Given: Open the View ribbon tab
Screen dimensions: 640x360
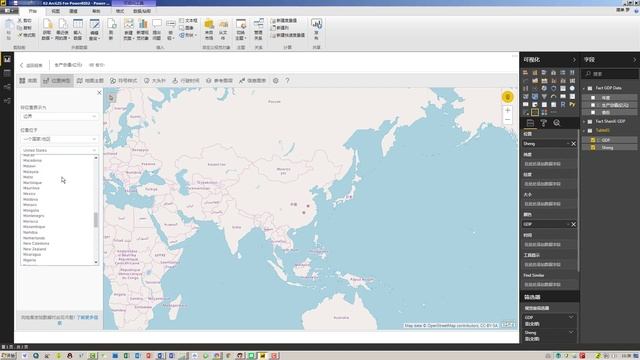Looking at the screenshot, I should (56, 11).
